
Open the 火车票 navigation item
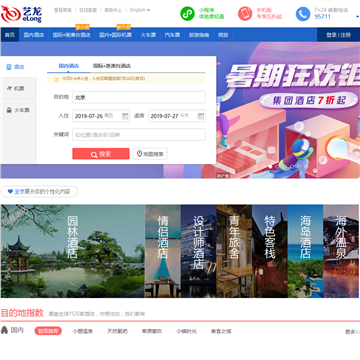pos(148,35)
